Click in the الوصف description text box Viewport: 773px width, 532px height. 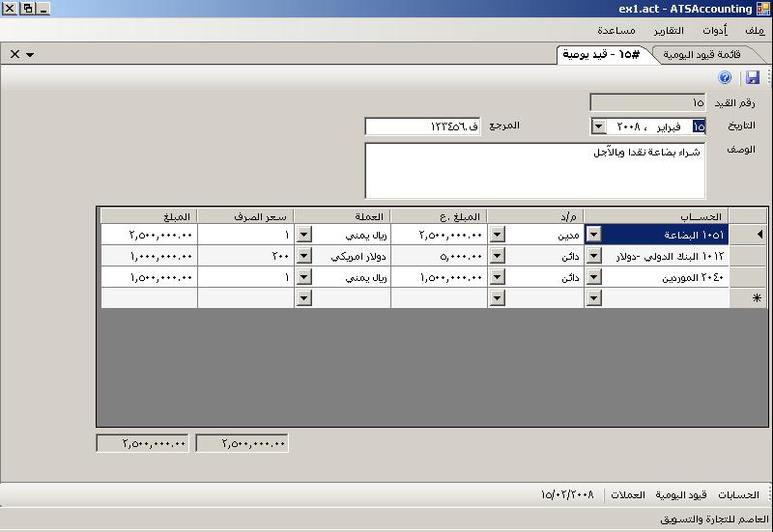click(x=534, y=170)
